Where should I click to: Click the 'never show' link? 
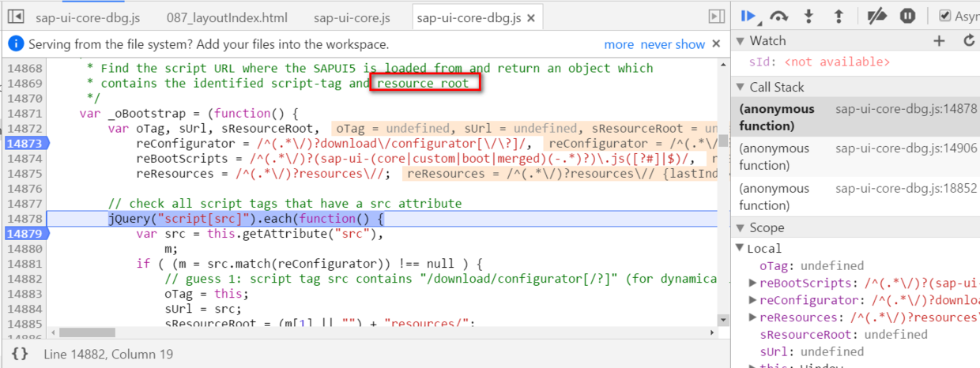(x=673, y=44)
